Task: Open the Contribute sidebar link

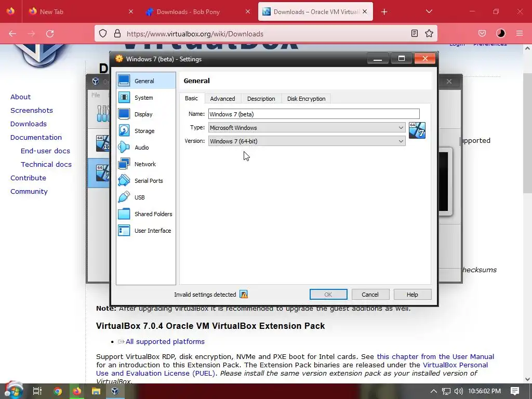Action: [28, 178]
